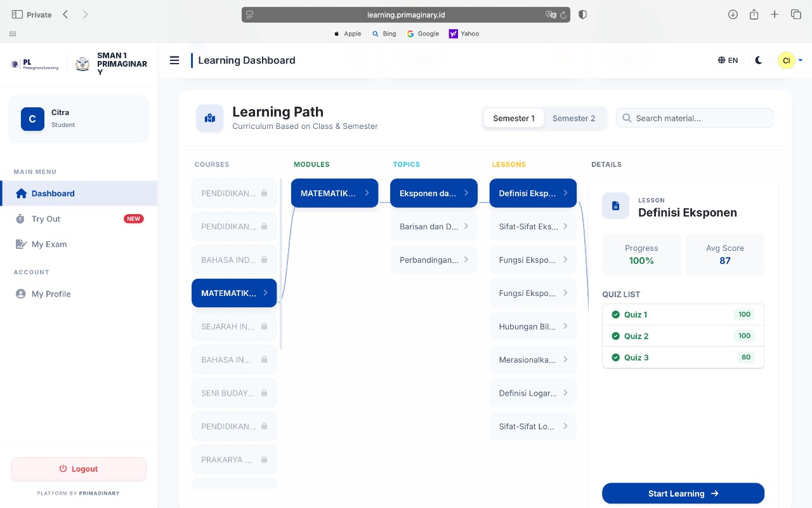
Task: Click the search magnifier icon
Action: coord(627,118)
